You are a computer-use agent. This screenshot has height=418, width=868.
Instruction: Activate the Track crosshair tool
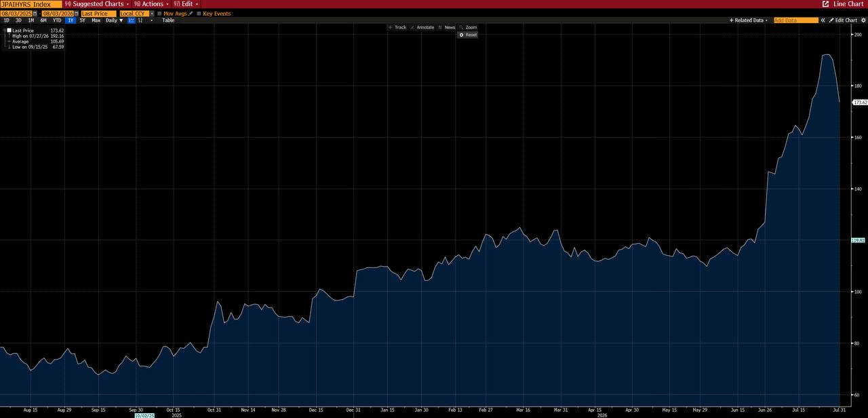pos(397,27)
